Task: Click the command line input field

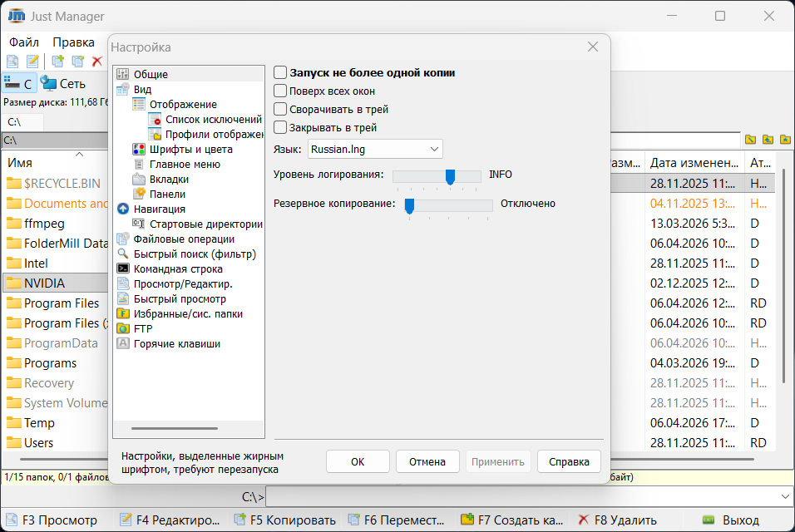Action: tap(522, 496)
